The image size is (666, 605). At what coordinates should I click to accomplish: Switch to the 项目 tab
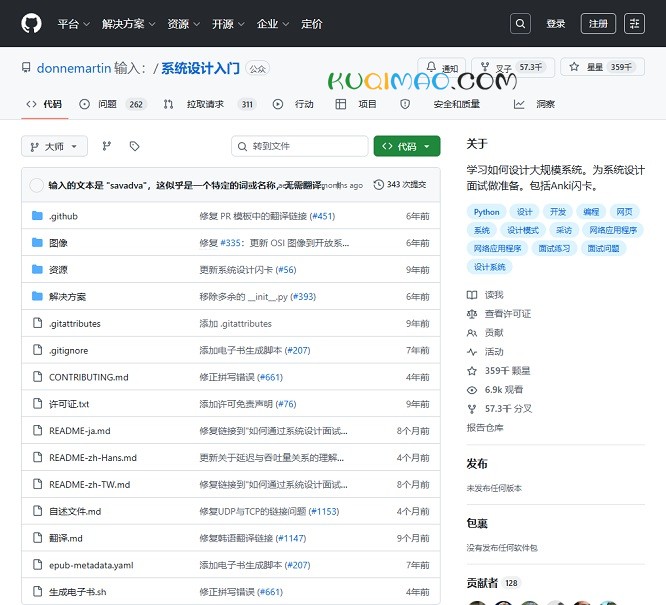356,104
